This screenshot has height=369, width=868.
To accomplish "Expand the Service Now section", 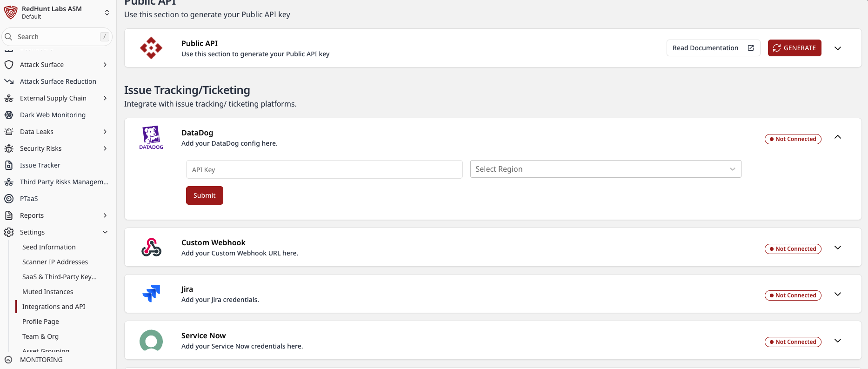I will click(837, 341).
